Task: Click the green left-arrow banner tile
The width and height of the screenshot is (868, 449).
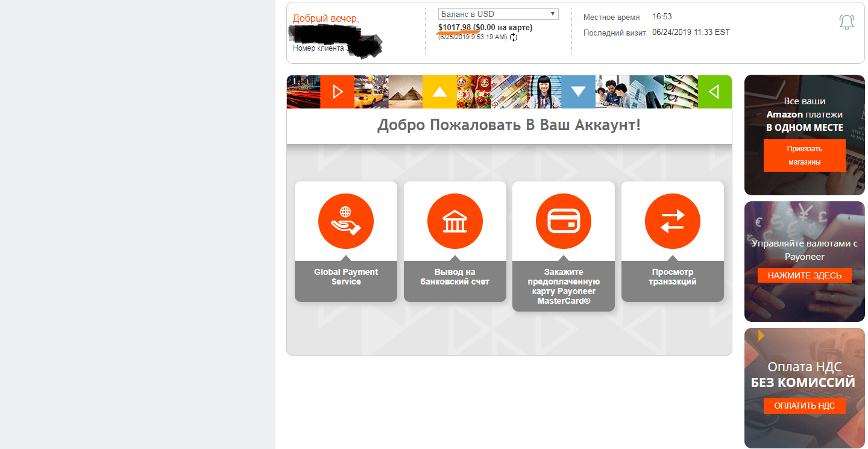Action: (x=714, y=92)
